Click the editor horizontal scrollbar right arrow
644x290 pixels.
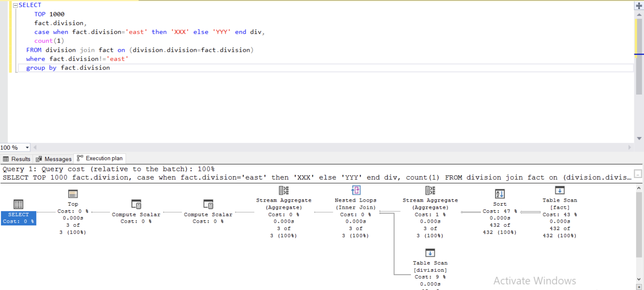[x=629, y=148]
